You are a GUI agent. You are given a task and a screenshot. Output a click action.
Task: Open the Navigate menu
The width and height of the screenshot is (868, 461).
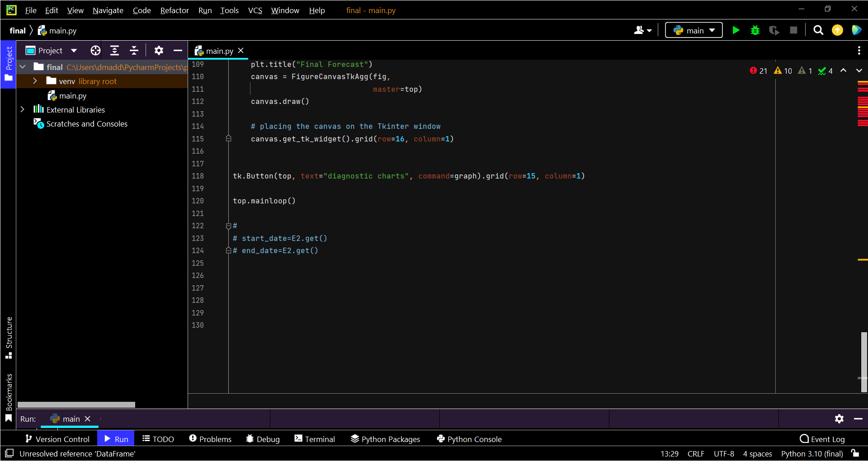108,10
